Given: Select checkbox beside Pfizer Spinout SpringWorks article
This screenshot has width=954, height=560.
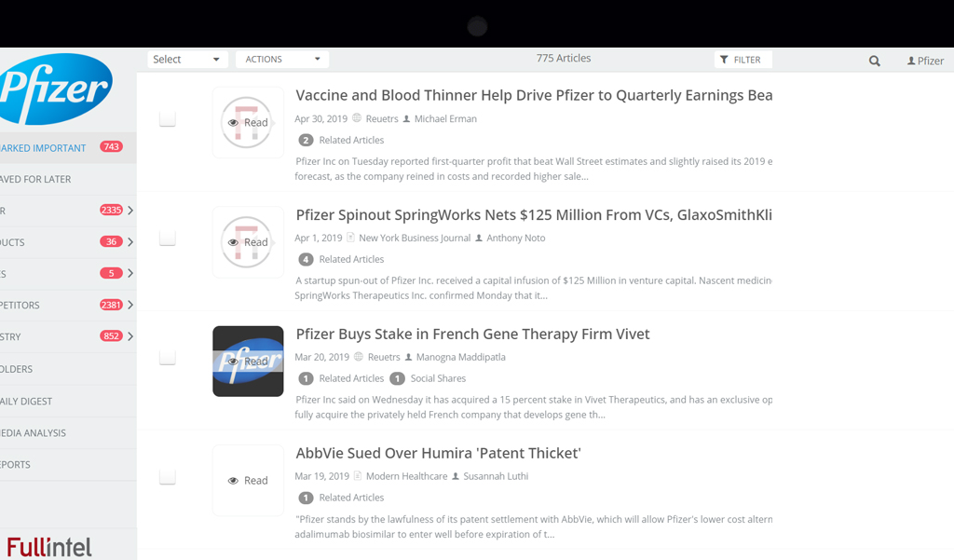Looking at the screenshot, I should 168,239.
